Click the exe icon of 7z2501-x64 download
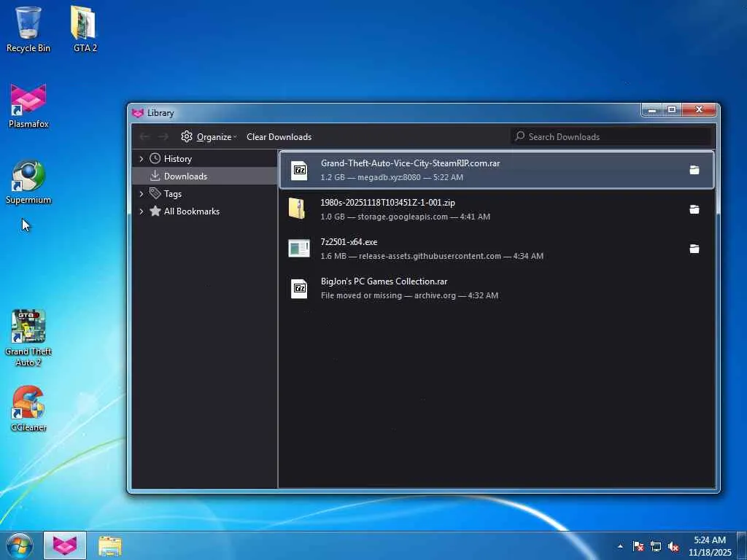The width and height of the screenshot is (747, 560). [298, 249]
